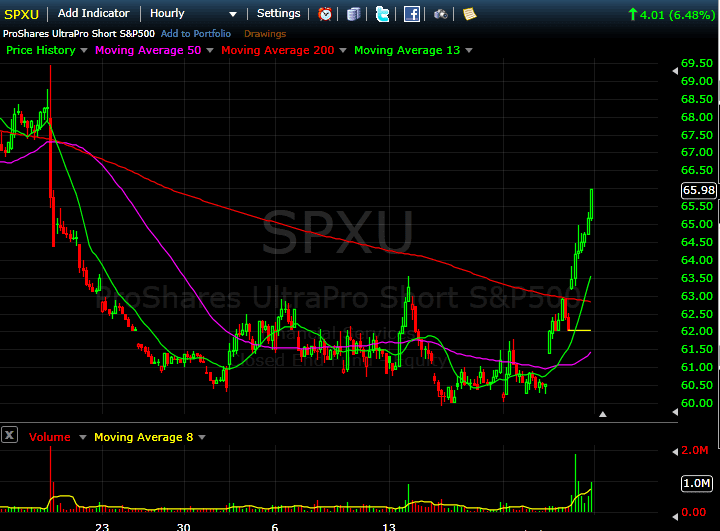The image size is (720, 531).
Task: Click the camera snapshot icon
Action: tap(441, 14)
